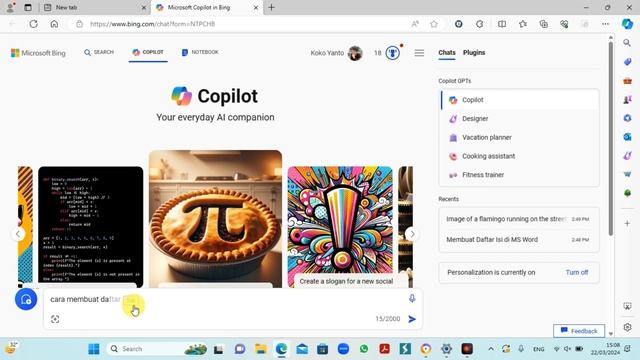Open the Bing hamburger menu

419,53
